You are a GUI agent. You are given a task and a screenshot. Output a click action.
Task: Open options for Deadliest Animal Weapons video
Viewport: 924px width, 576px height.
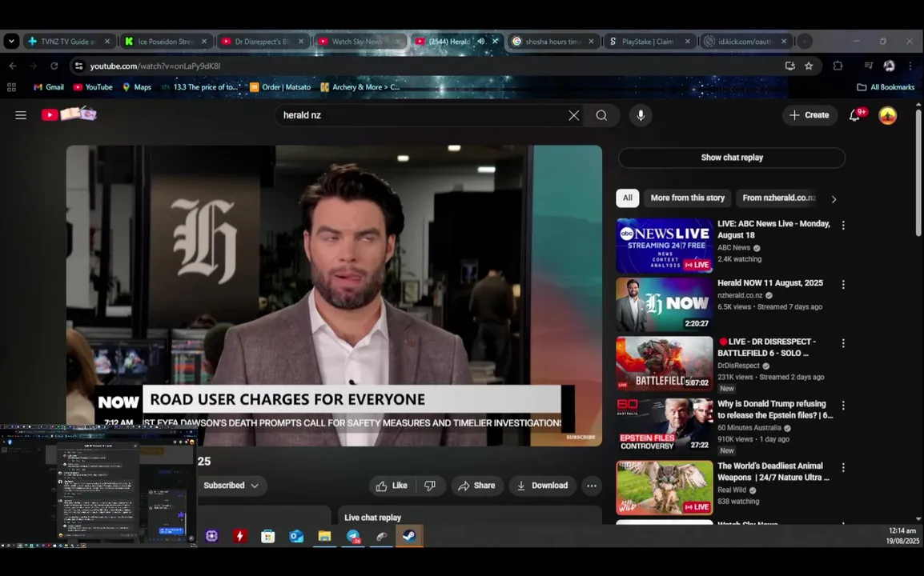point(843,468)
